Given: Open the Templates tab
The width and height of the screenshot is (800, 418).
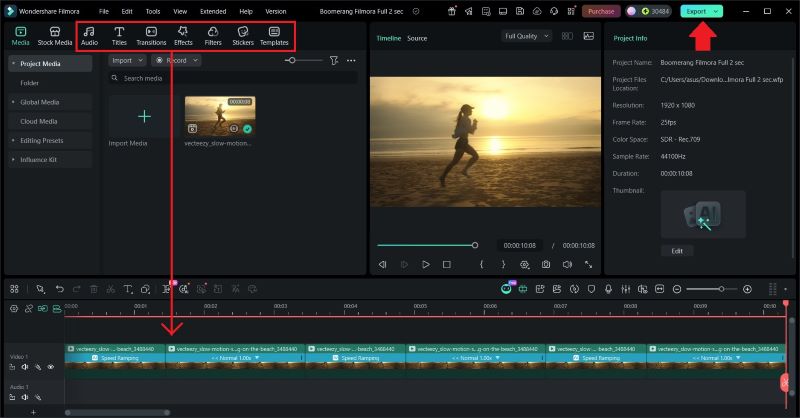Looking at the screenshot, I should click(x=274, y=36).
